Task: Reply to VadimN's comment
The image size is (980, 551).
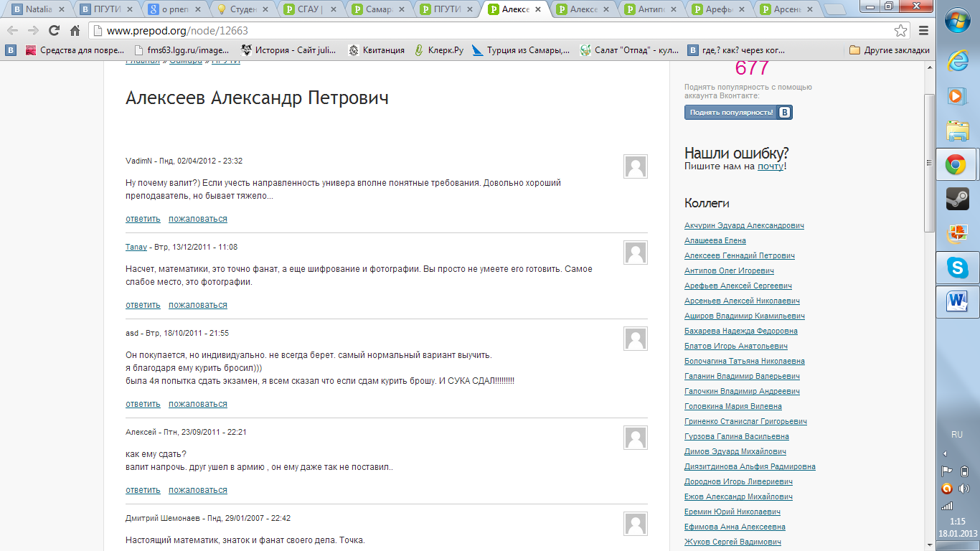Action: 143,219
